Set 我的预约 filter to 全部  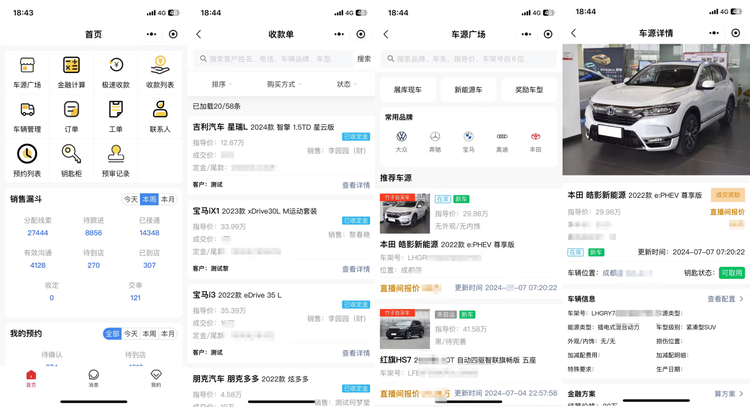tap(112, 334)
